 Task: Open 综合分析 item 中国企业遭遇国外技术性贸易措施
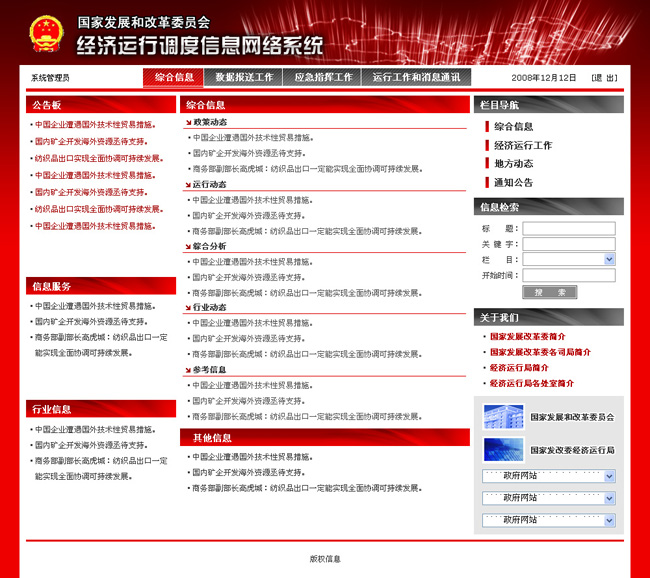(x=253, y=262)
